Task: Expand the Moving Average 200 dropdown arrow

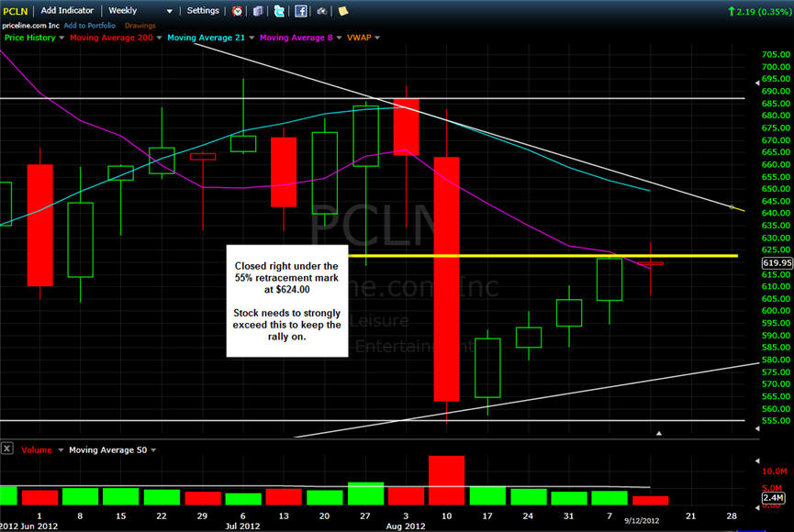Action: point(159,38)
